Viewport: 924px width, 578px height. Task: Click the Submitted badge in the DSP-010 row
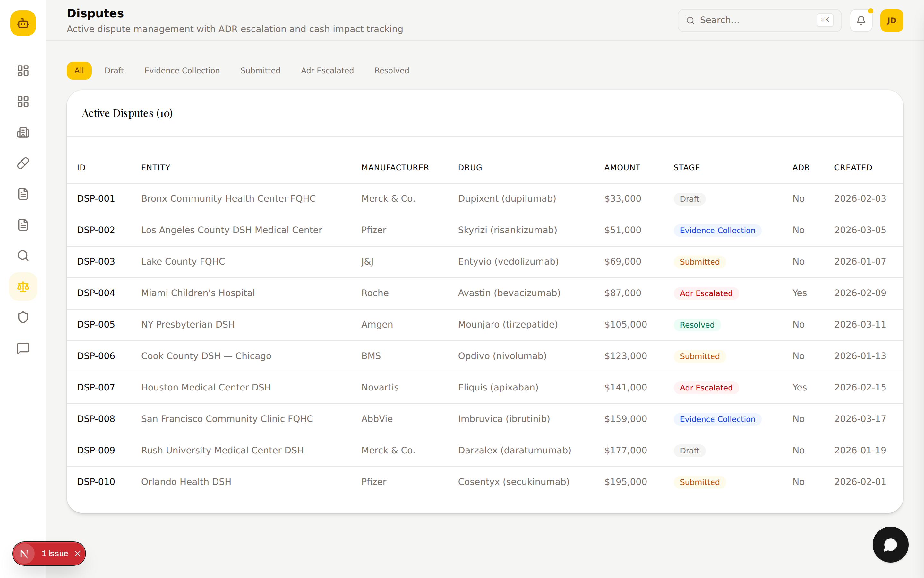699,482
